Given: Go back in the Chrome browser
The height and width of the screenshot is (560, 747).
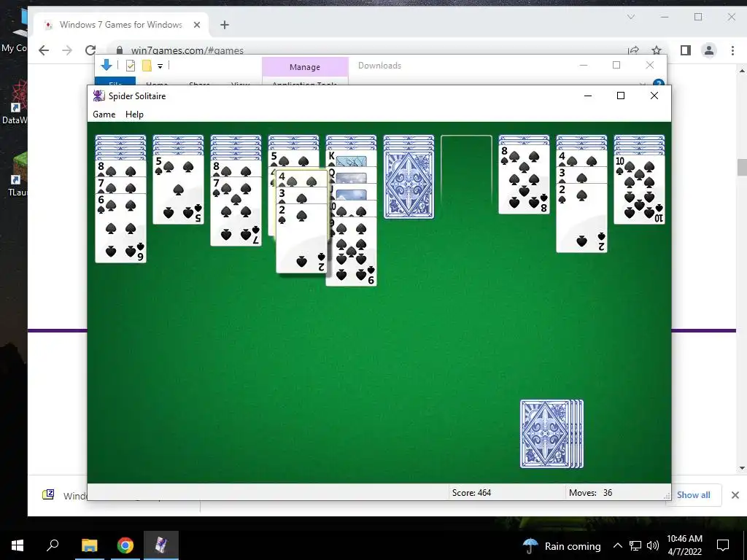Looking at the screenshot, I should [x=43, y=50].
